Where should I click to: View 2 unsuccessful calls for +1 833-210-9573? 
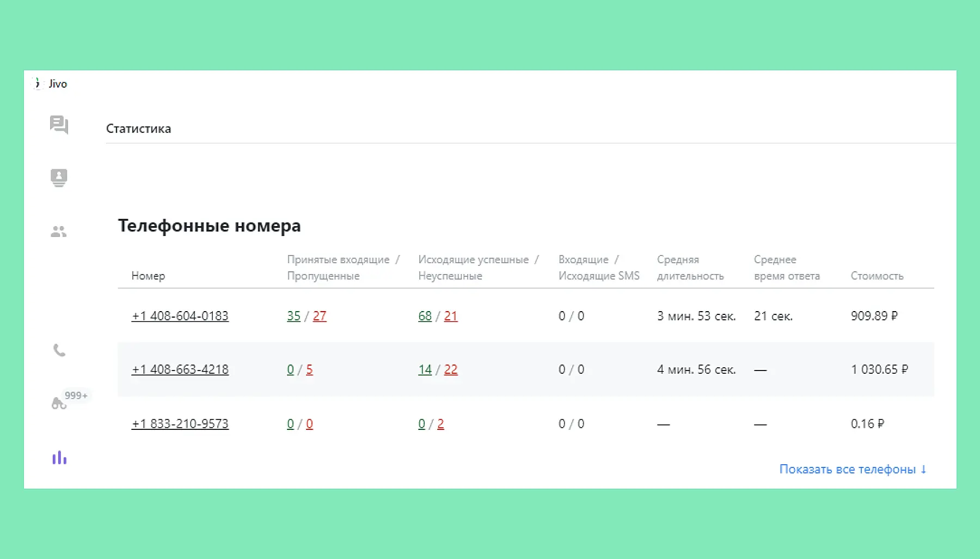pos(440,424)
